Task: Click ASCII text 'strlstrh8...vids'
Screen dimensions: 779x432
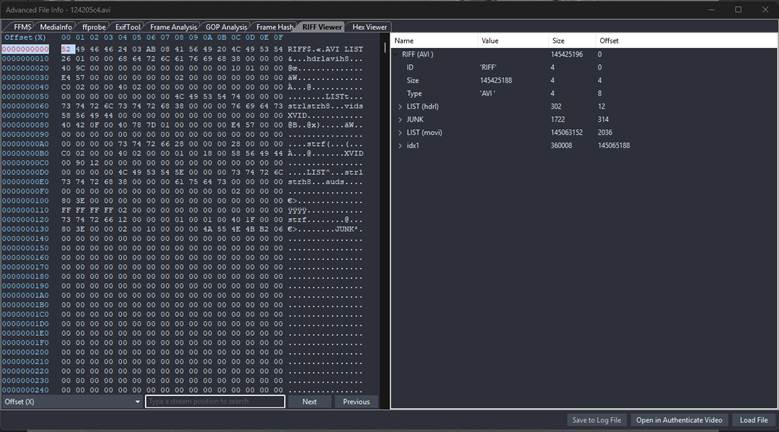Action: pos(325,106)
